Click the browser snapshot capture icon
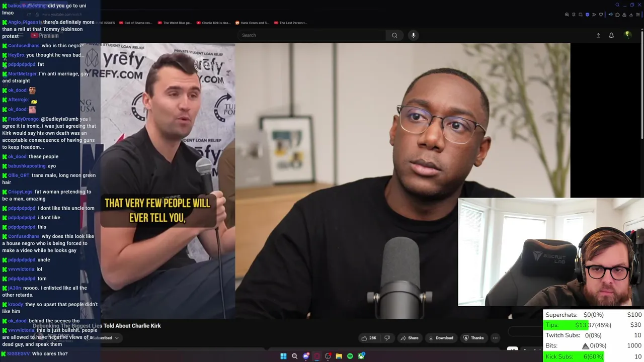 point(581,15)
